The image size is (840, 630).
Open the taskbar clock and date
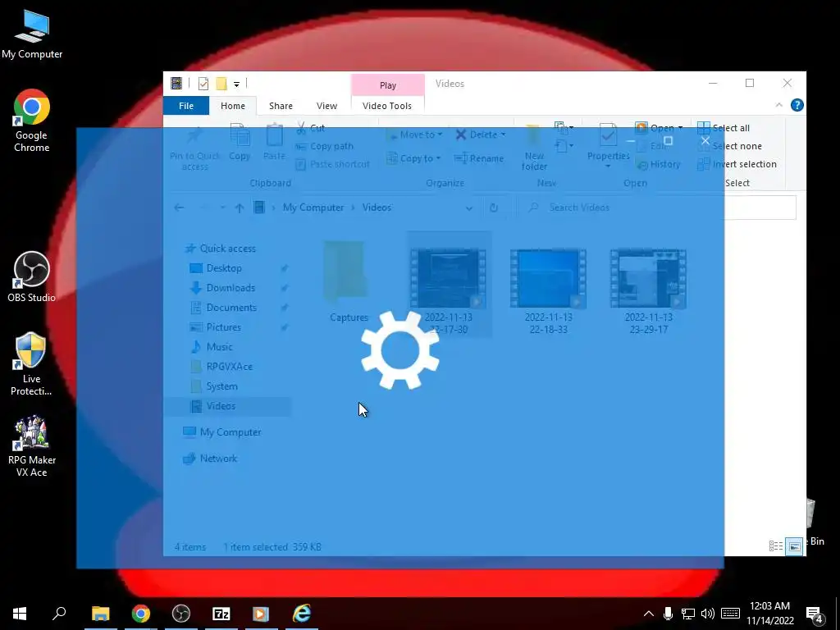(x=769, y=614)
